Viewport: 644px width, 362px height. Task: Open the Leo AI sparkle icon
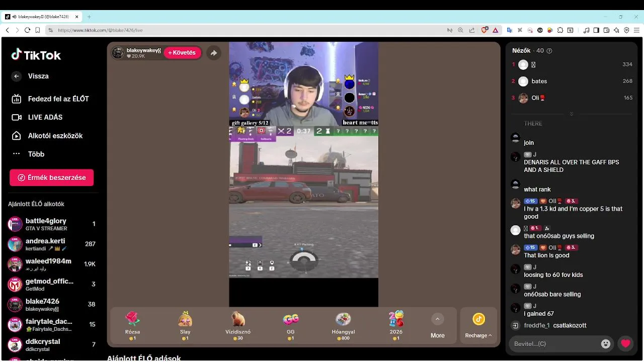click(x=616, y=30)
